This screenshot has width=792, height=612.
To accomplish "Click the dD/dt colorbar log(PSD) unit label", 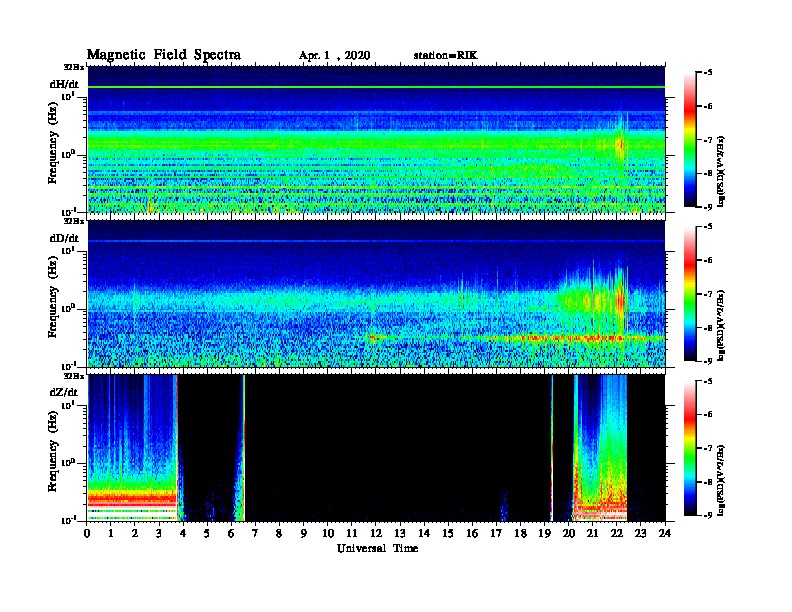I will (721, 325).
